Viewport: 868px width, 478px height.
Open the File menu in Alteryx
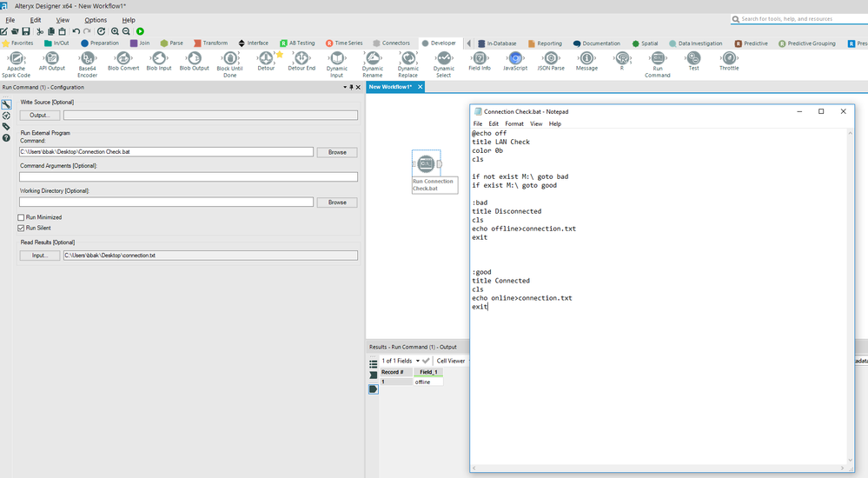point(10,20)
